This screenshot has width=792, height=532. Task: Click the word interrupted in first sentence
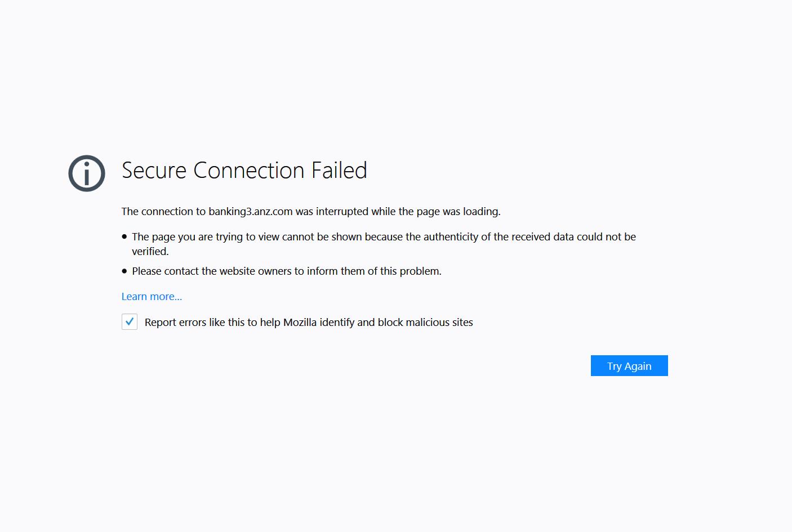(342, 212)
